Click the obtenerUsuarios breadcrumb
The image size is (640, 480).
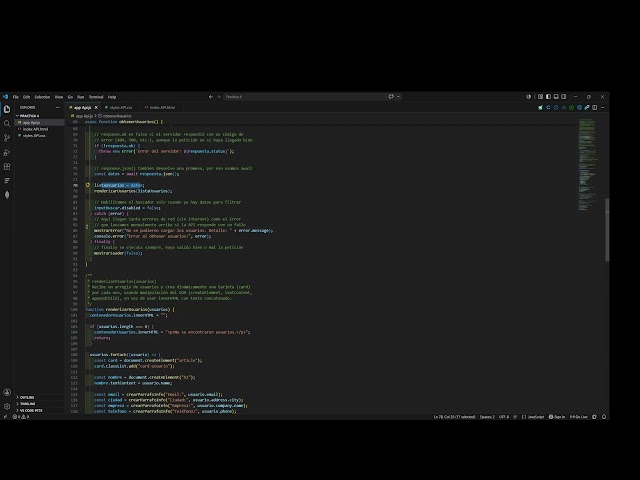[x=115, y=116]
